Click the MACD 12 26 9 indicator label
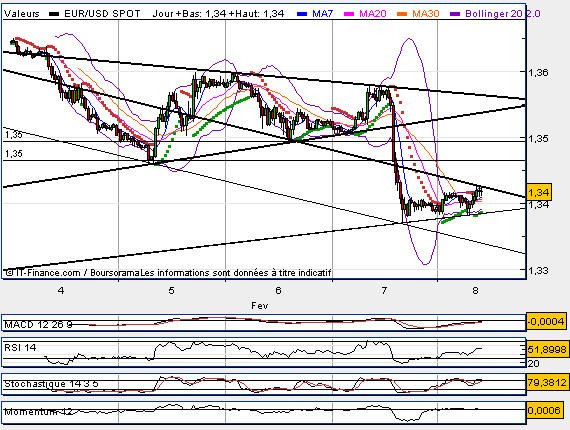The width and height of the screenshot is (570, 430). (38, 324)
